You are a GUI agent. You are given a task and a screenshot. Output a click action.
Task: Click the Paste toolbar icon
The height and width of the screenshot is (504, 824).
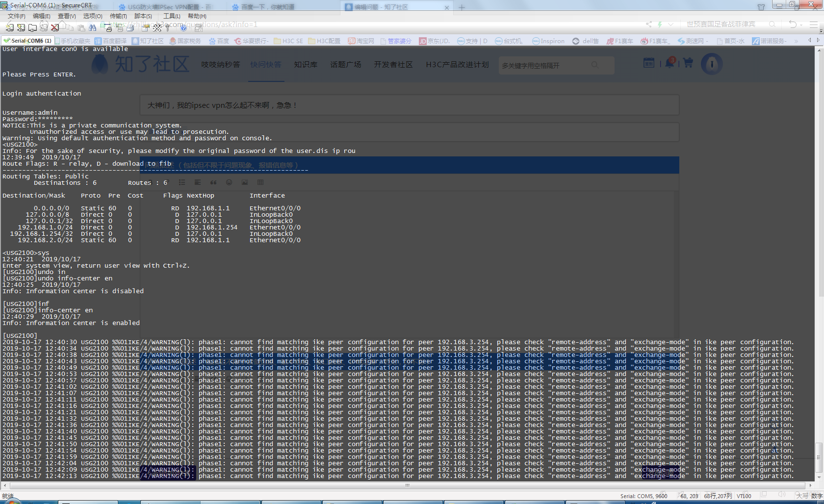coord(81,28)
